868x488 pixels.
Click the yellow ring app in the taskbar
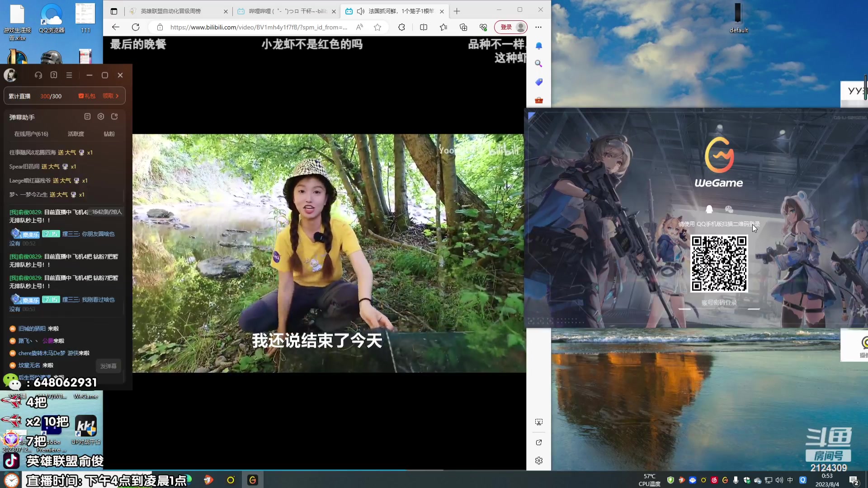click(231, 480)
